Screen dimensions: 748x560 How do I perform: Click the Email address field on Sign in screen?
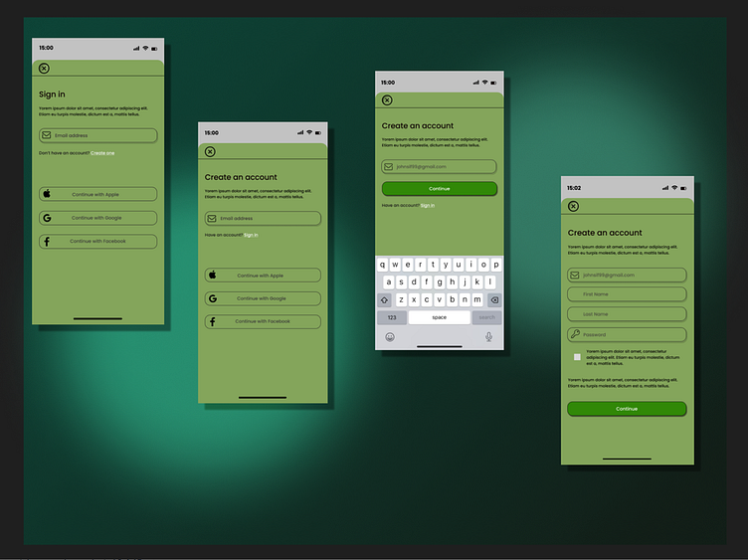point(97,135)
